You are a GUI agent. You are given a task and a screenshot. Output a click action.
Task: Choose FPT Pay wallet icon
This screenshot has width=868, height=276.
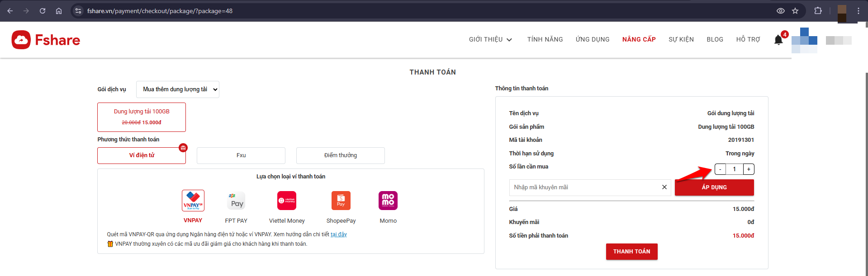click(x=236, y=201)
